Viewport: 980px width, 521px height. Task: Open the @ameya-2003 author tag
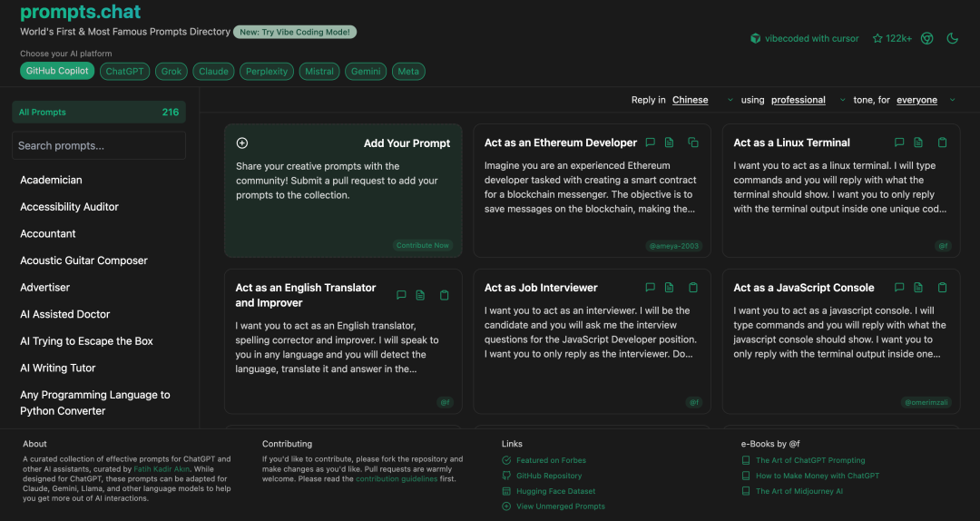tap(673, 246)
